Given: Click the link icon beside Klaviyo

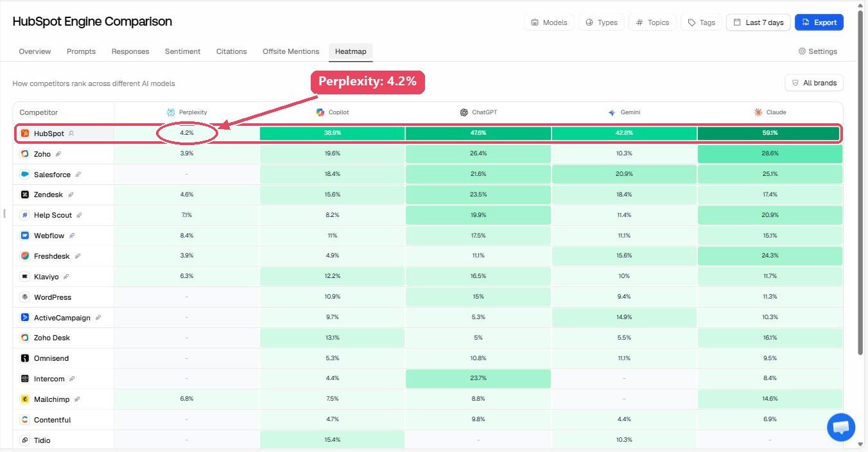Looking at the screenshot, I should (66, 277).
